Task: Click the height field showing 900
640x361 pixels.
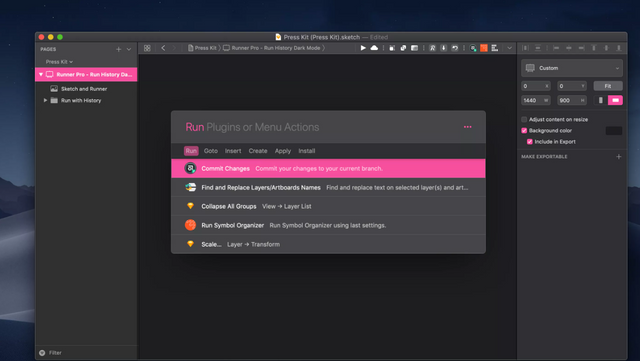Action: pos(572,100)
